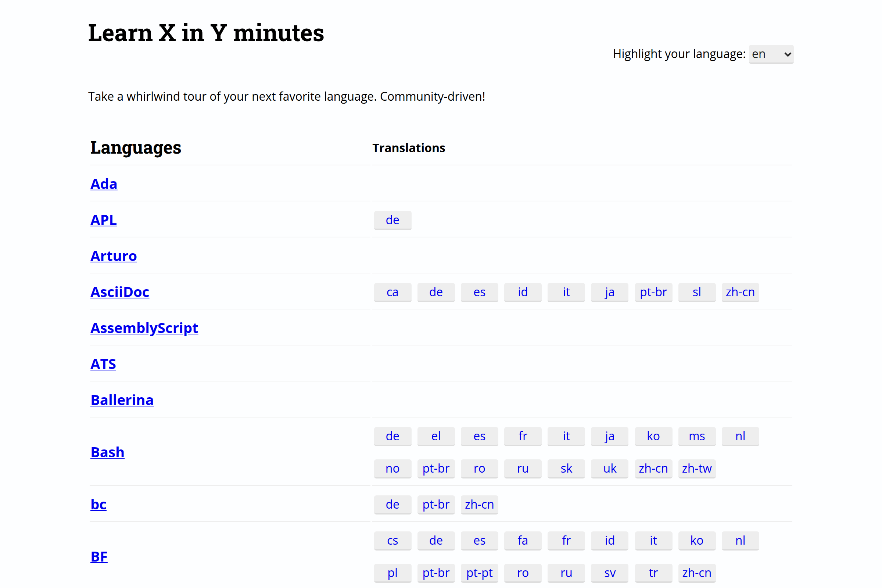Select the ca translation for AsciiDoc

(x=392, y=292)
